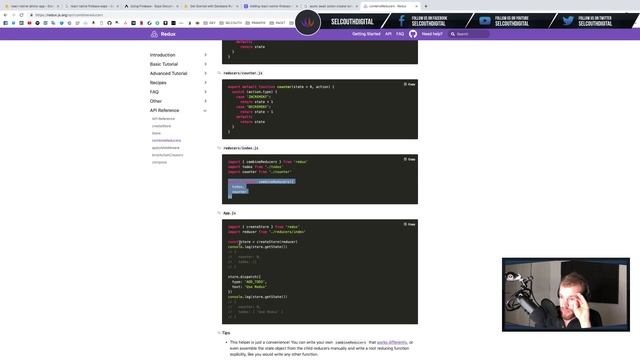Expand the FAQ sidebar section chevron

(x=205, y=92)
